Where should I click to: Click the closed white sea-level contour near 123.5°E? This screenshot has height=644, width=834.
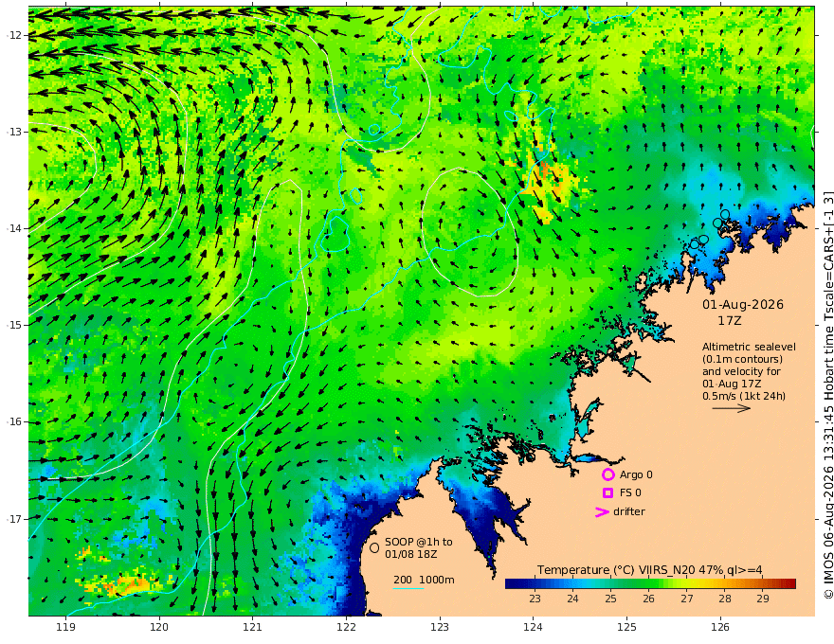click(x=470, y=232)
